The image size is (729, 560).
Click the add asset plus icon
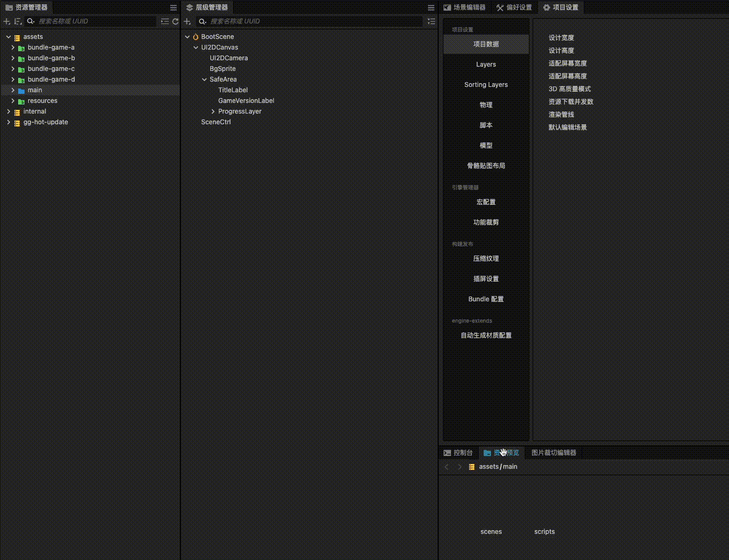coord(7,21)
